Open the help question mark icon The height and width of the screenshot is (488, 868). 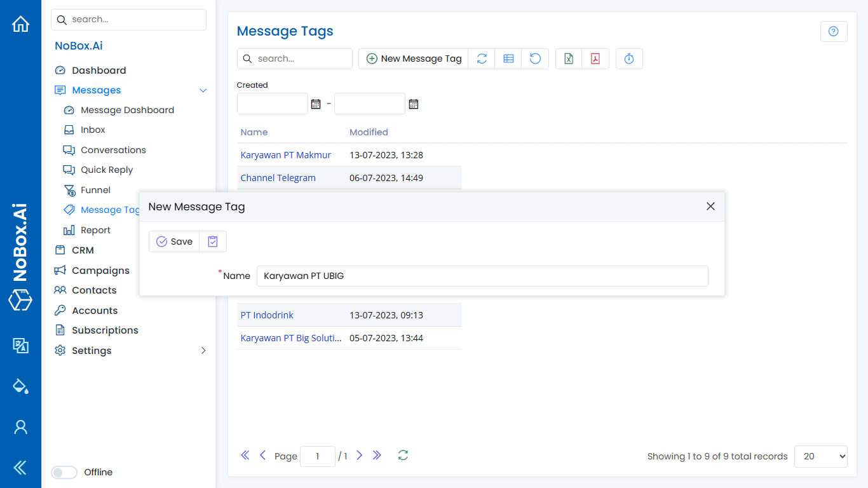pyautogui.click(x=834, y=31)
